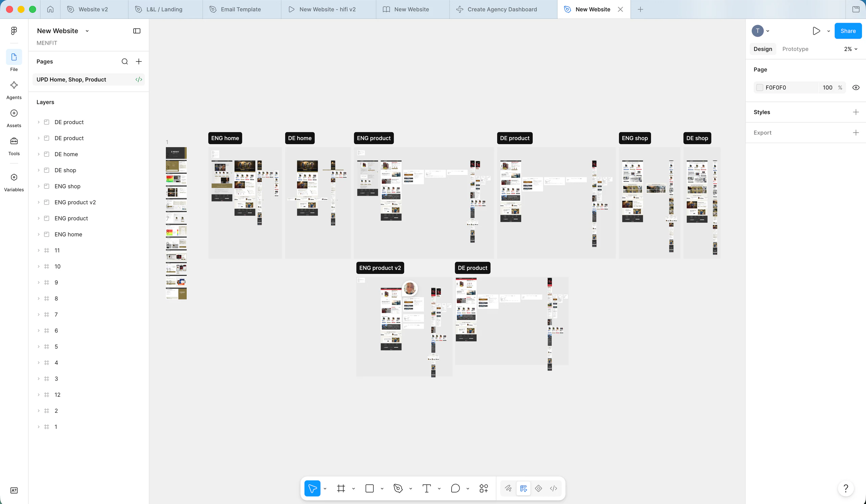Select the Move tool in toolbar
This screenshot has width=866, height=504.
(312, 488)
